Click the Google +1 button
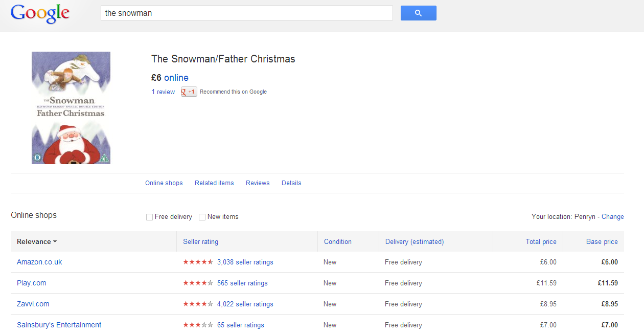644x334 pixels. click(x=189, y=92)
